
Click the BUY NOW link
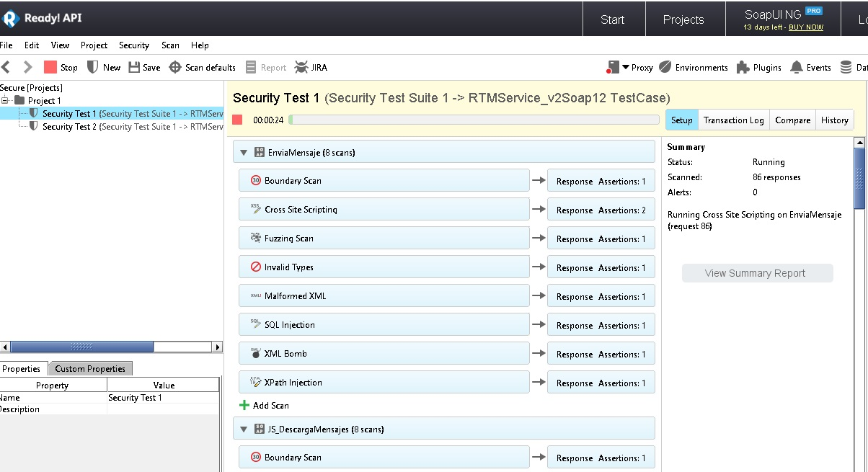click(805, 27)
